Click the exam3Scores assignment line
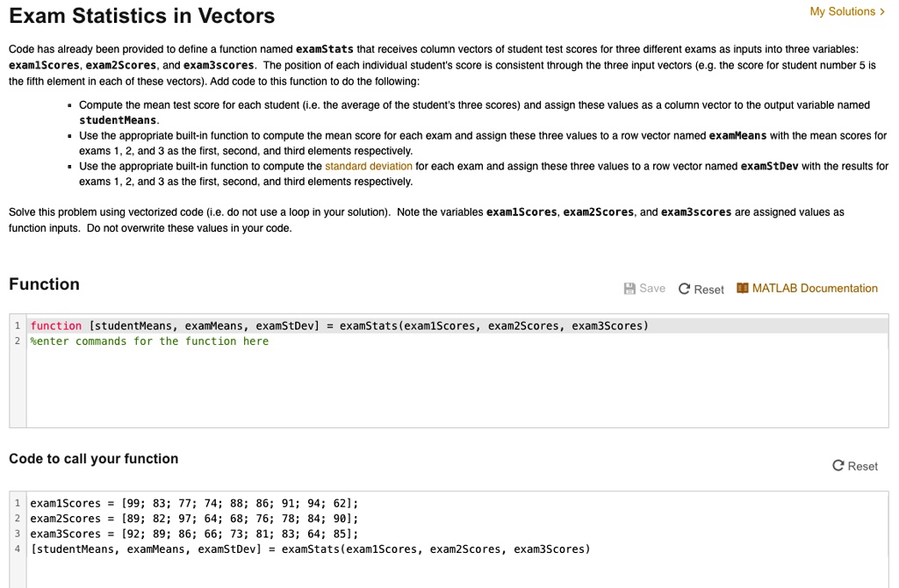 (x=194, y=534)
